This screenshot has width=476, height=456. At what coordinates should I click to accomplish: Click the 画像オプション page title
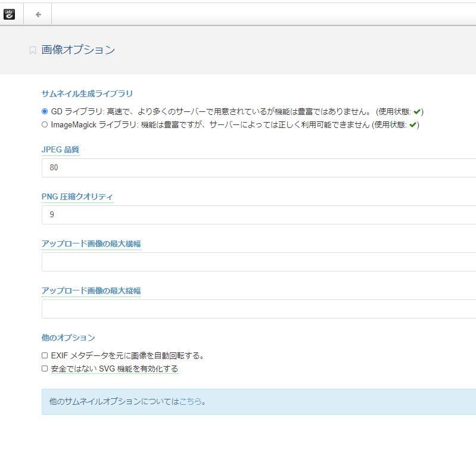[x=78, y=50]
